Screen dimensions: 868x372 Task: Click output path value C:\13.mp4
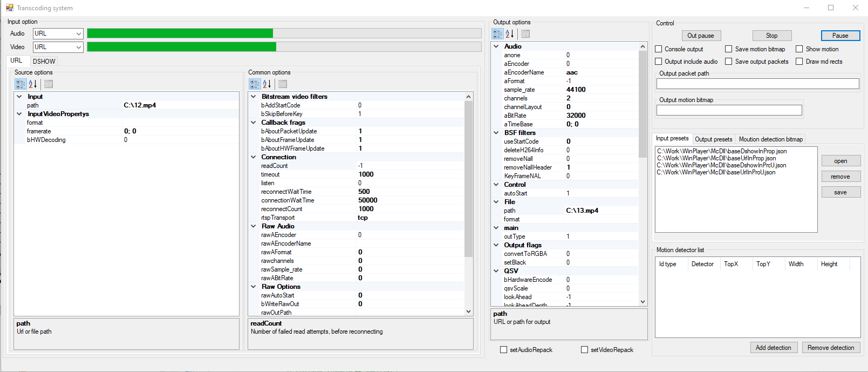582,211
